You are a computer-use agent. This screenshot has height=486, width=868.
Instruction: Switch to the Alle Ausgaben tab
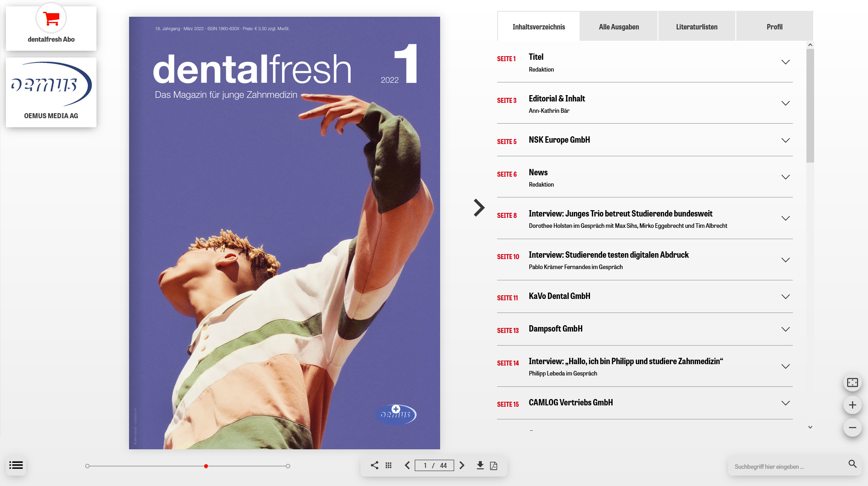tap(619, 27)
